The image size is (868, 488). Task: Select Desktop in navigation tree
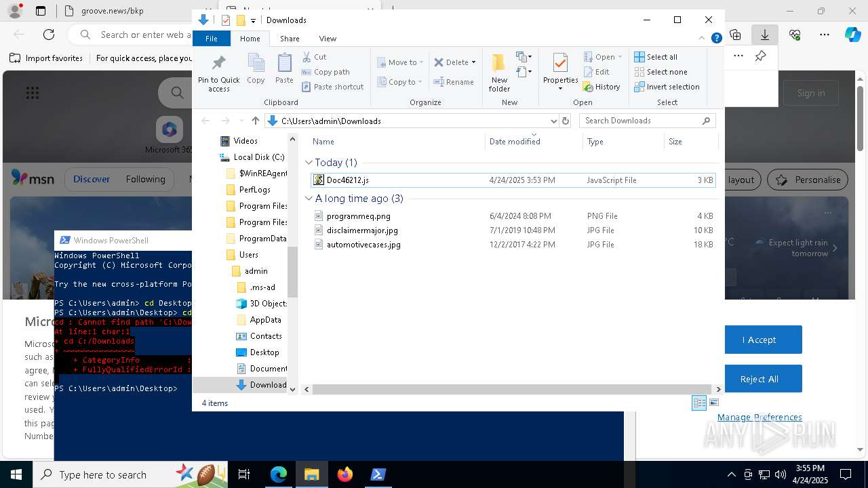[264, 352]
